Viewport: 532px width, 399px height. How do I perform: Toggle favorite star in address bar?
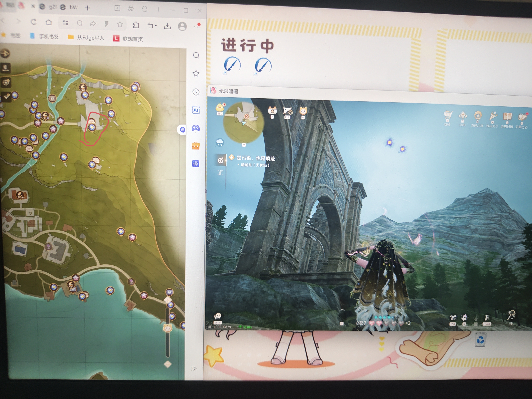tap(120, 24)
